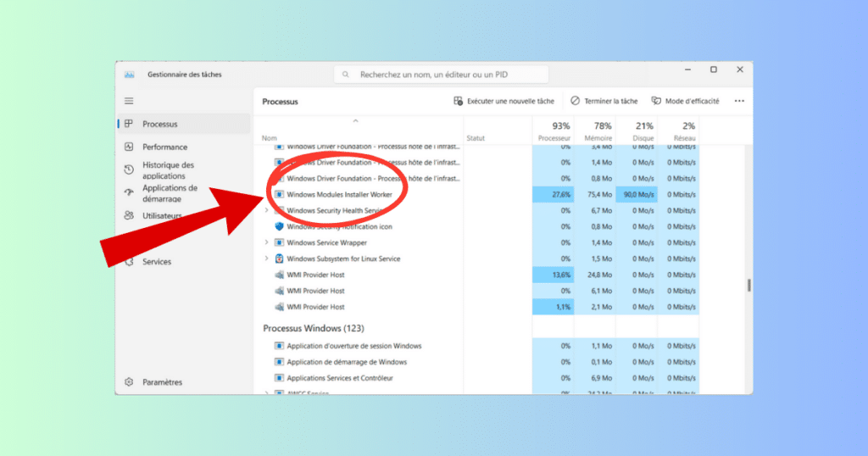
Task: Click the Windows Modules Installer Worker icon
Action: (279, 194)
